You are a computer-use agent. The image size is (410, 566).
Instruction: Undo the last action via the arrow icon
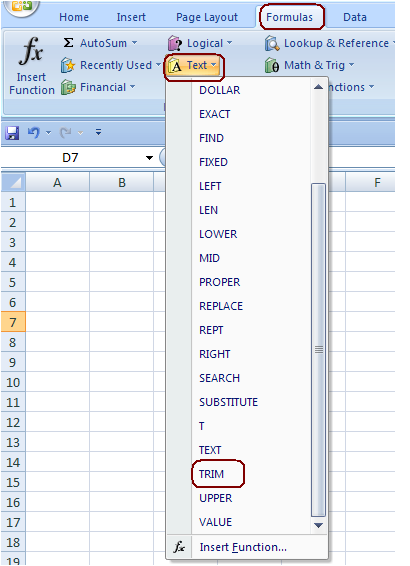click(x=34, y=132)
